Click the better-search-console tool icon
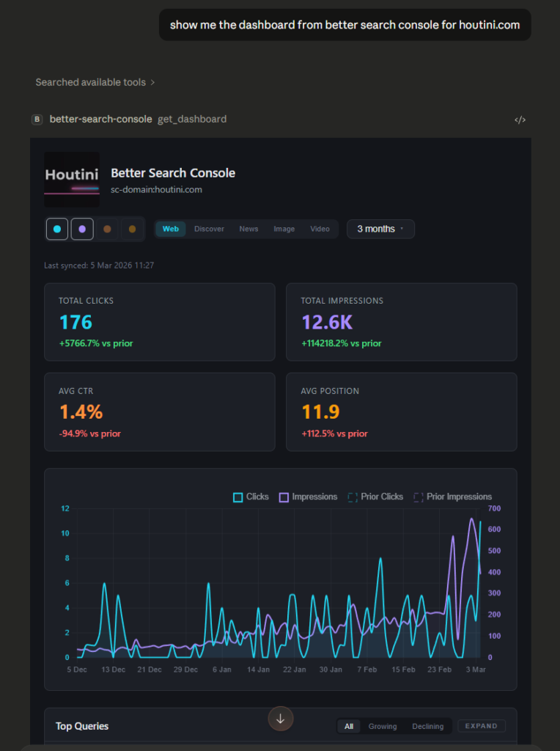The image size is (560, 751). click(x=37, y=119)
